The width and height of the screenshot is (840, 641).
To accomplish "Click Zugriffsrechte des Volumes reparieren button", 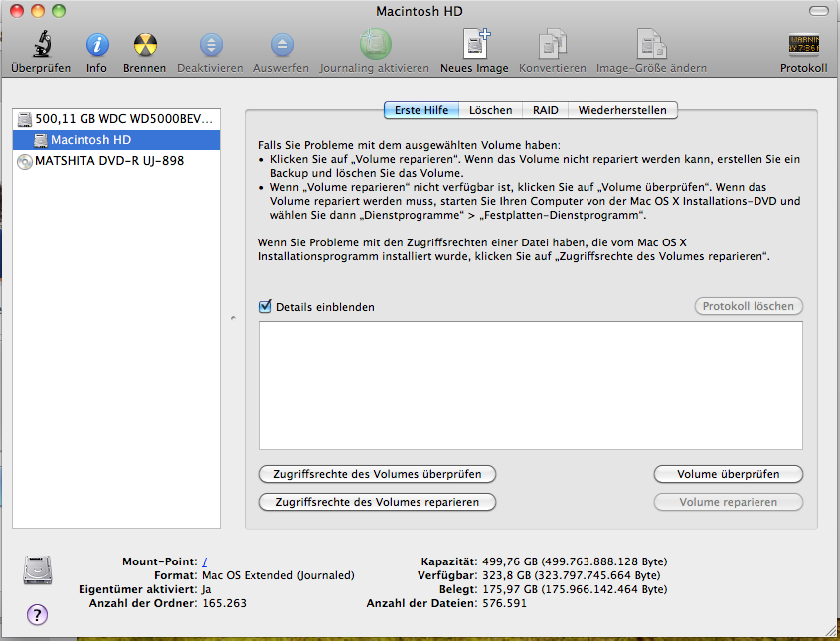I will (x=377, y=502).
